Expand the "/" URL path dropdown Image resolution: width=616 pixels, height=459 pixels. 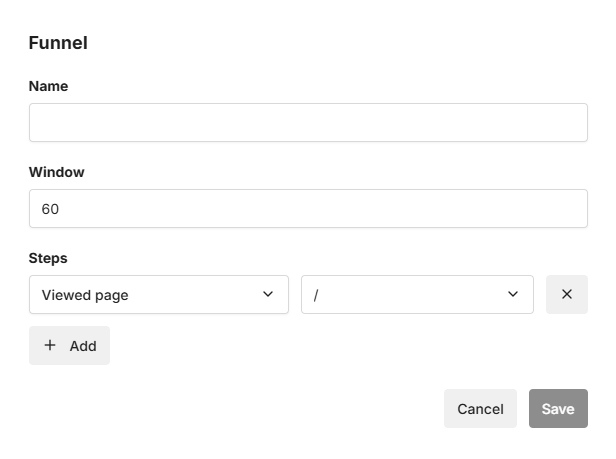click(x=417, y=294)
